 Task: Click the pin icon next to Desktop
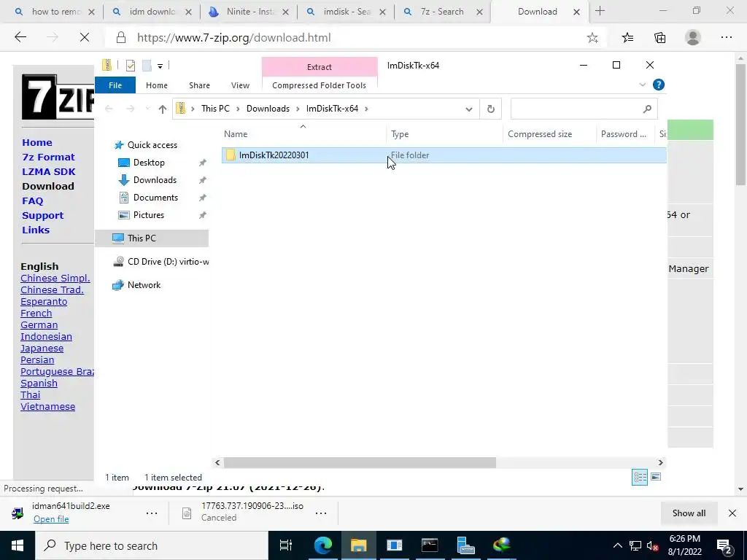tap(203, 163)
